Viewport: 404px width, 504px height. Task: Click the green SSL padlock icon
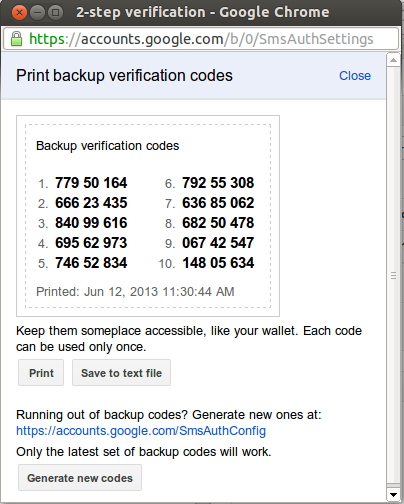pyautogui.click(x=16, y=39)
